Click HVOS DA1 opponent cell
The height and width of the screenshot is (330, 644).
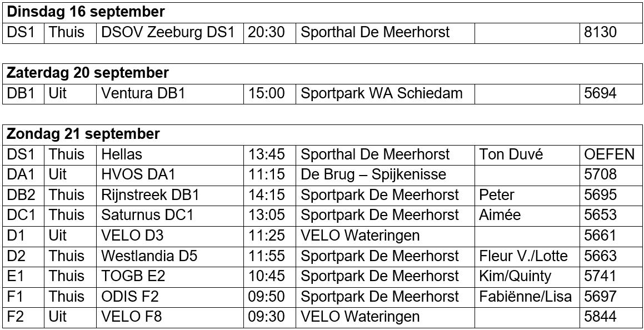coord(170,174)
